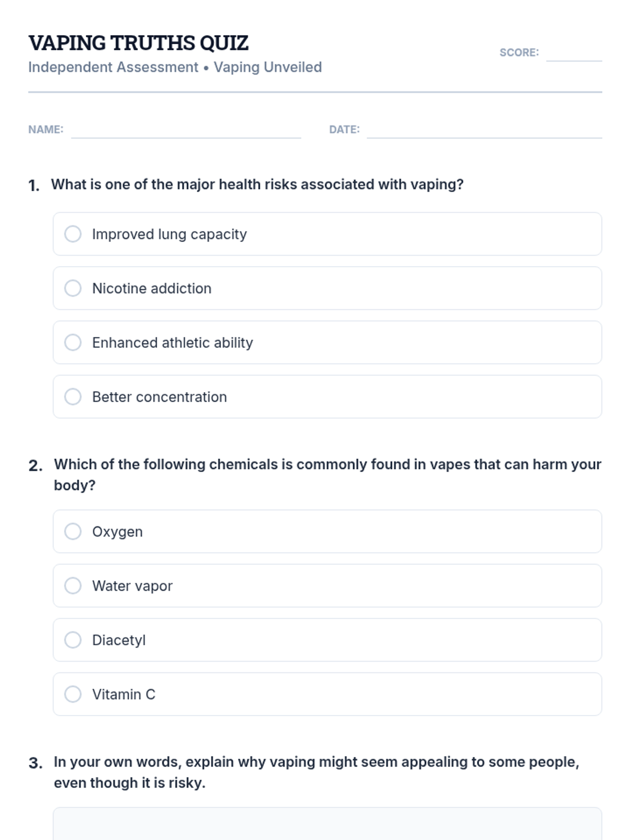Choose the 'Nicotine addiction' answer option
This screenshot has width=630, height=840.
coord(73,288)
